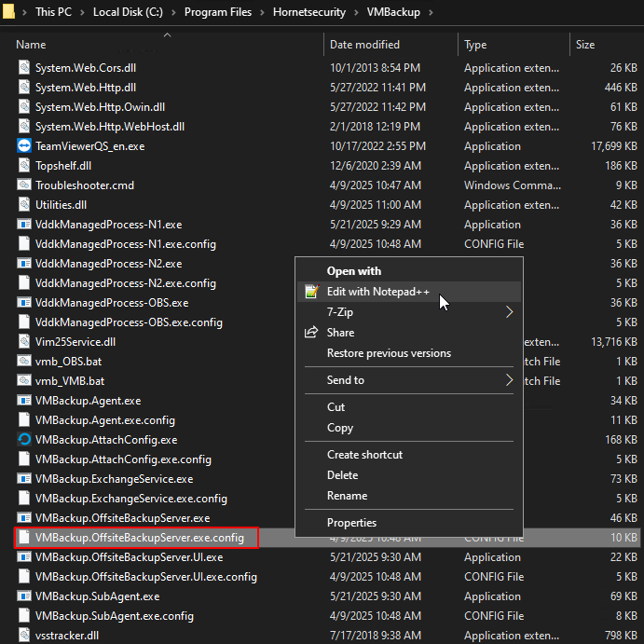Click the Windows Comma... type cell

click(x=513, y=185)
